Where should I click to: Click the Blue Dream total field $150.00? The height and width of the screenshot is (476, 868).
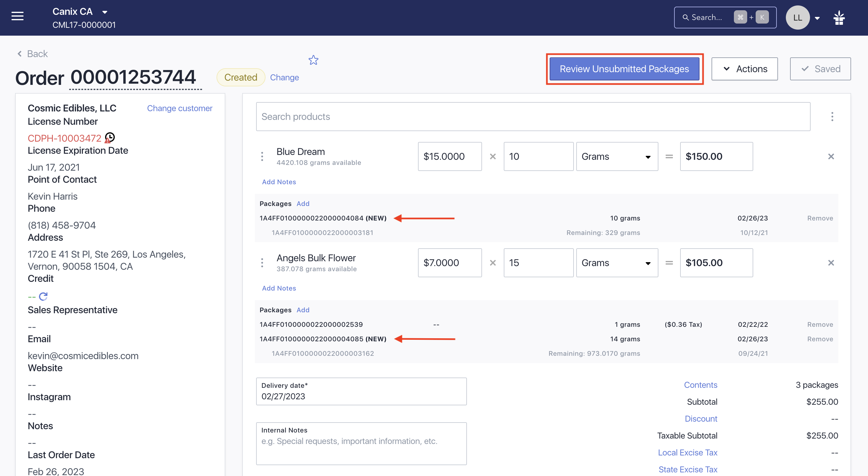click(716, 156)
